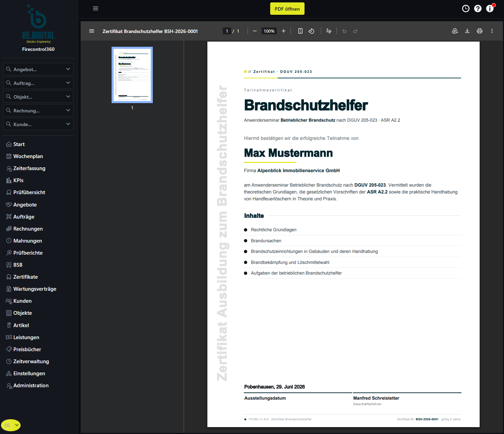This screenshot has width=504, height=434.
Task: Click certificate number BSH-2026-0001 in footer
Action: (x=427, y=419)
